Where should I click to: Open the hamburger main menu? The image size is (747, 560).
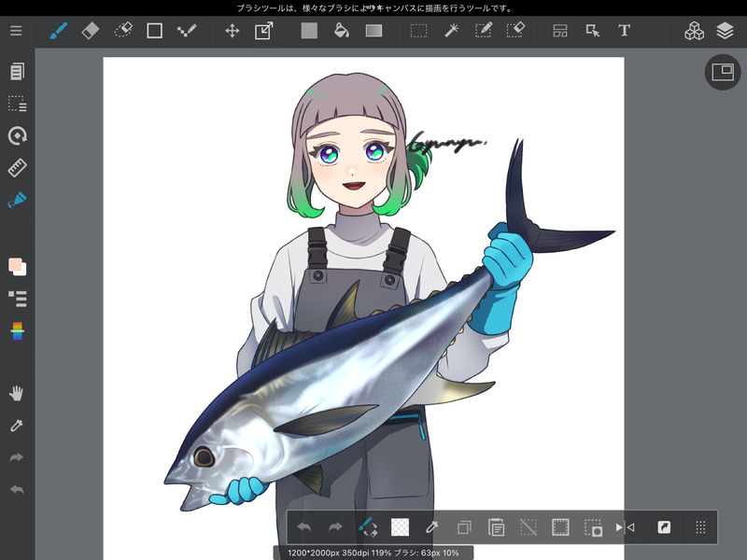(x=16, y=31)
